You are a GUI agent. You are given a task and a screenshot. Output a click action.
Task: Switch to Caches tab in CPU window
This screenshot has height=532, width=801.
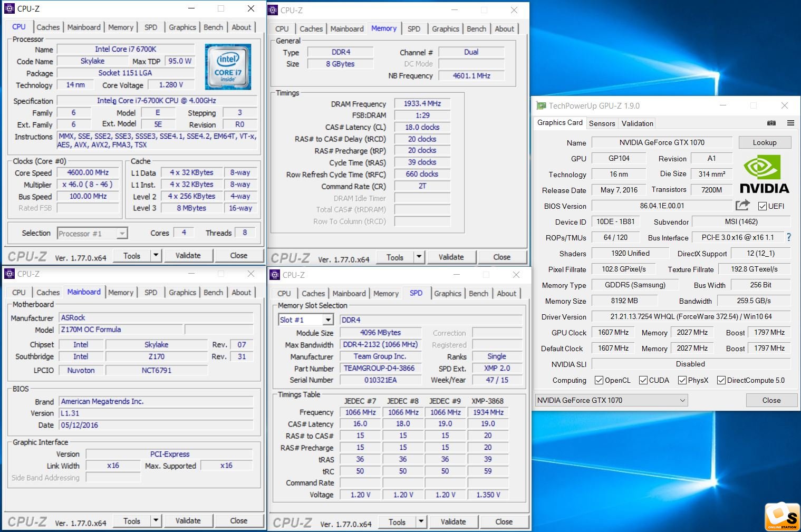point(48,27)
